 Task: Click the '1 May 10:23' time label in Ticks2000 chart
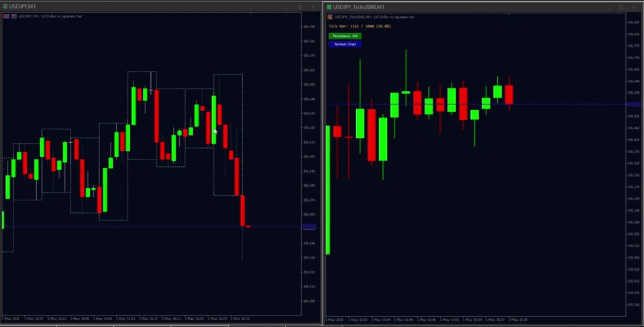pyautogui.click(x=358, y=320)
